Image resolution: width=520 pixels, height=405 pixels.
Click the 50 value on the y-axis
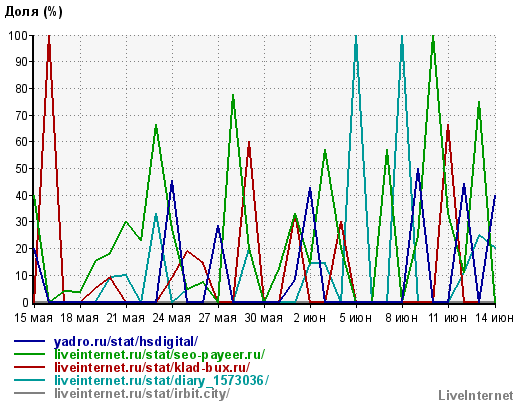point(22,169)
